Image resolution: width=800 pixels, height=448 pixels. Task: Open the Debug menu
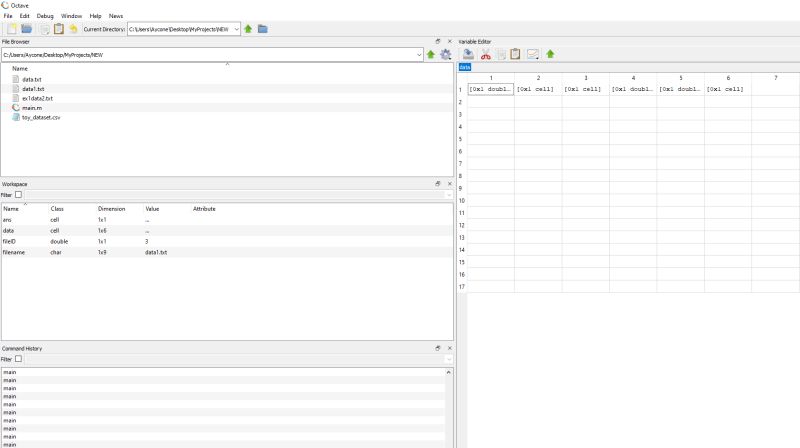point(45,16)
